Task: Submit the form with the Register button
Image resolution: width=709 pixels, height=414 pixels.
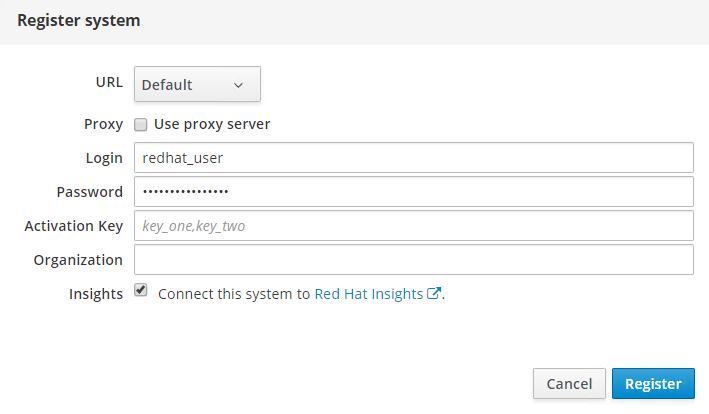Action: tap(653, 383)
